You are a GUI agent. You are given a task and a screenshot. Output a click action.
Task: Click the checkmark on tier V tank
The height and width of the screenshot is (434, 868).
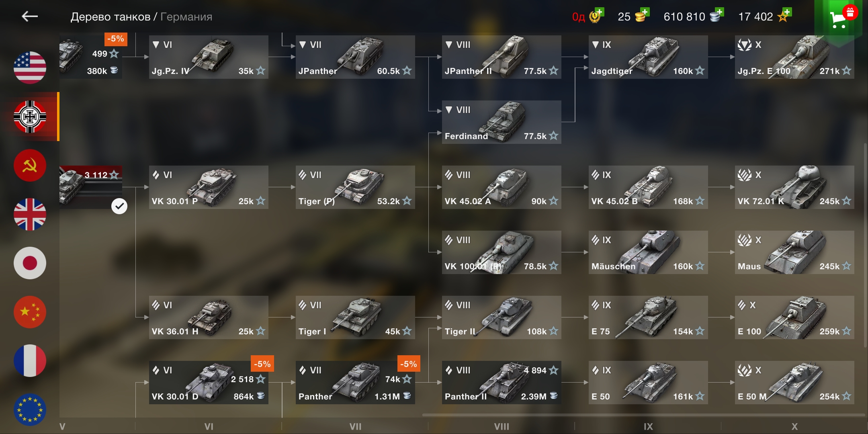(x=119, y=206)
